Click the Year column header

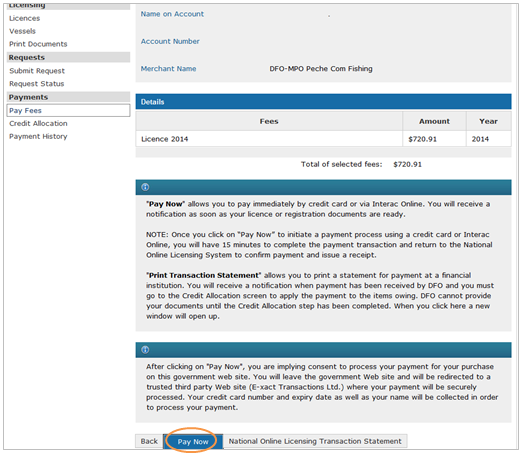[488, 121]
